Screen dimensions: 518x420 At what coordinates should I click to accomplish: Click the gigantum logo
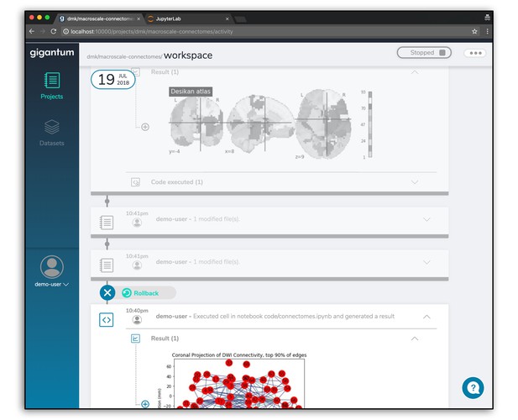tap(52, 53)
